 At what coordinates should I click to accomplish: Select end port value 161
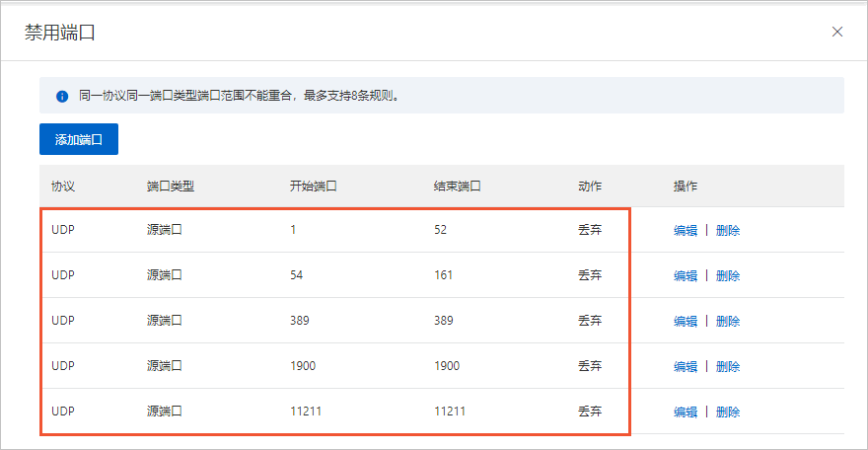point(443,275)
